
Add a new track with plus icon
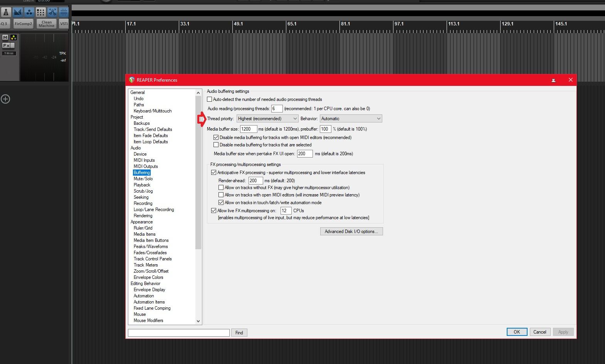tap(5, 99)
